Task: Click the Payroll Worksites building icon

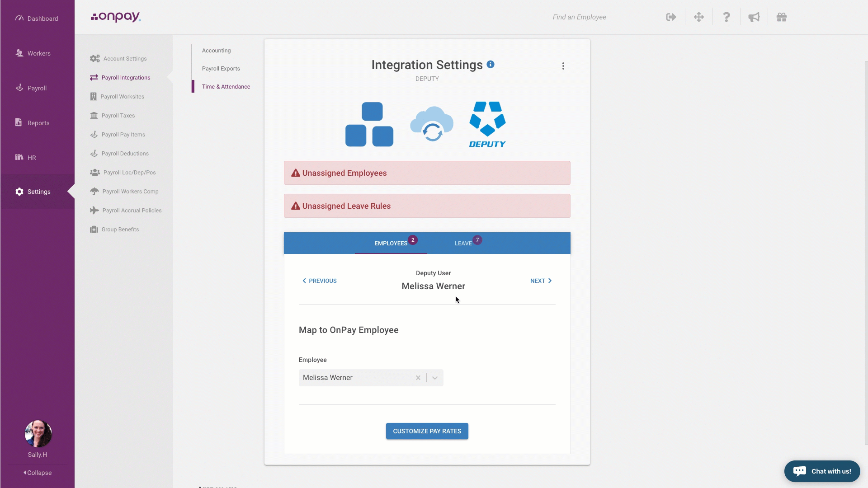Action: pos(93,97)
